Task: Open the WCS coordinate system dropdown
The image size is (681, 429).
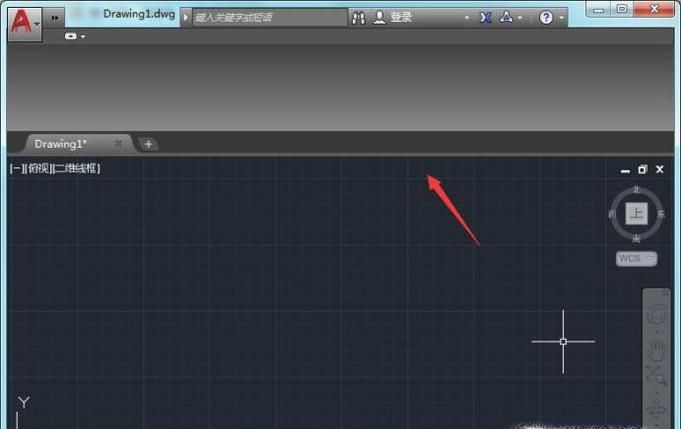Action: click(x=636, y=258)
